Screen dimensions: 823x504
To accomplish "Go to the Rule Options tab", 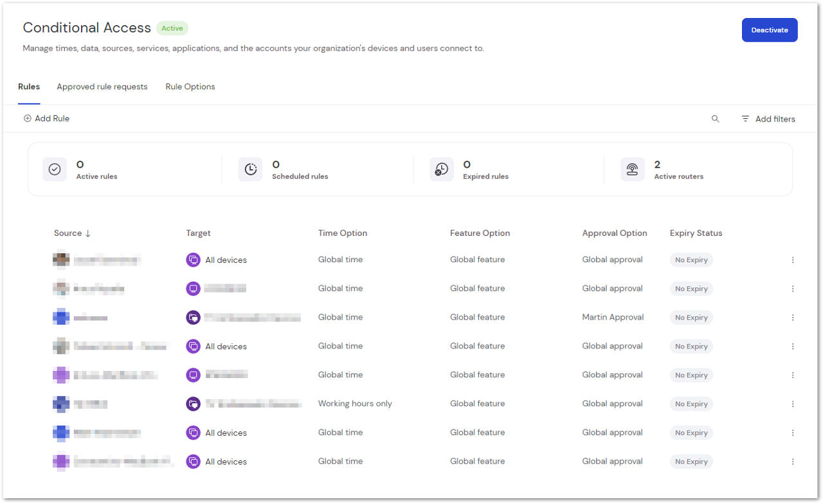I will [x=190, y=87].
